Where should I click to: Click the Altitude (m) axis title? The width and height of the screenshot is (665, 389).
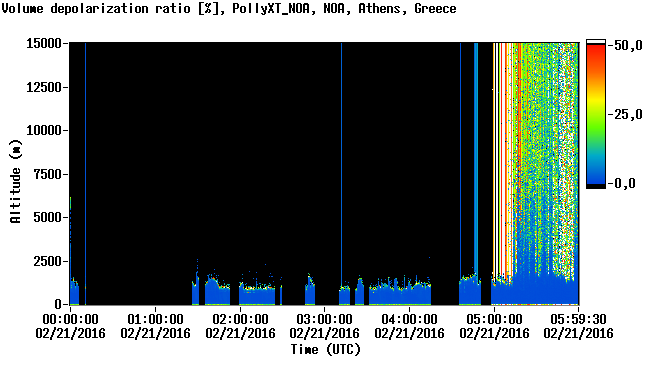pos(15,181)
